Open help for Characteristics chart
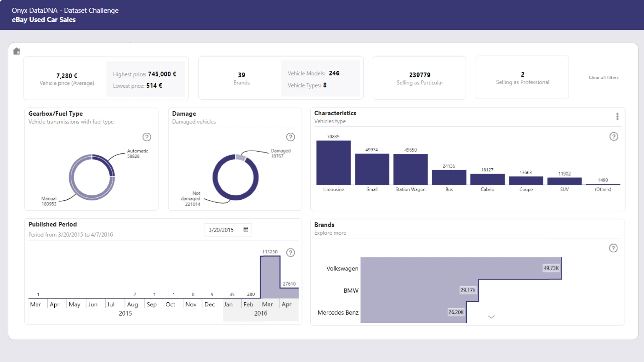 tap(613, 136)
